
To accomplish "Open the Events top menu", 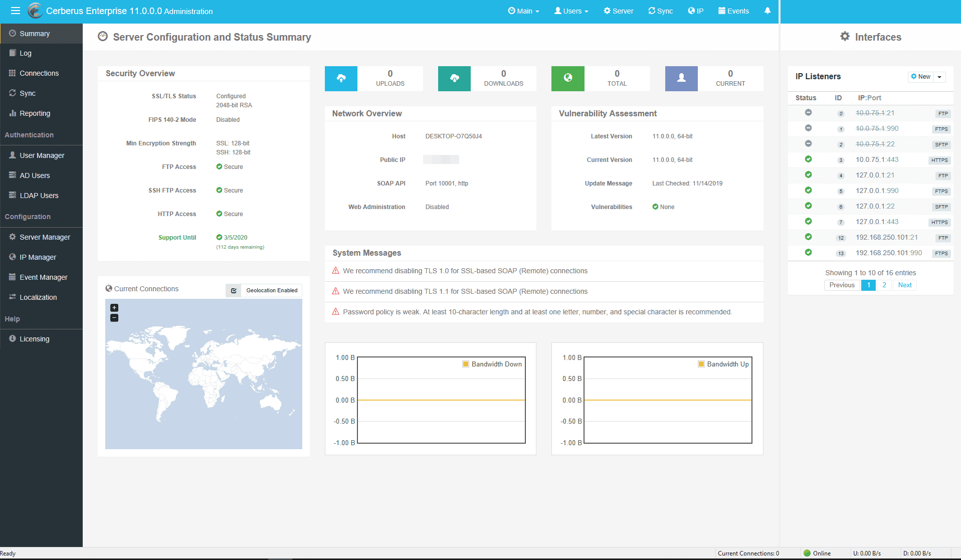I will (x=733, y=11).
